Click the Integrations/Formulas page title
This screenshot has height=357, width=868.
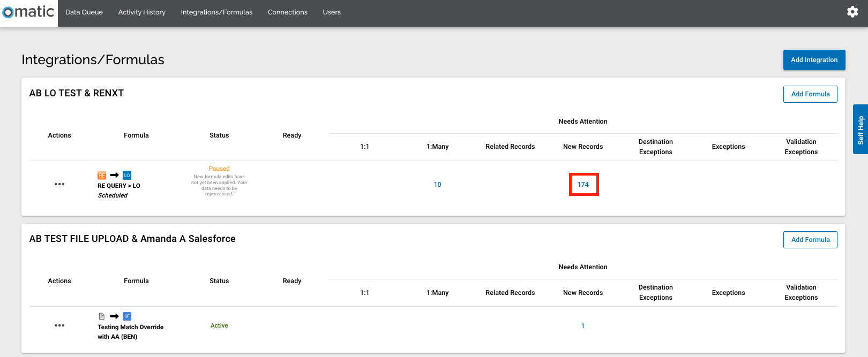pyautogui.click(x=93, y=59)
